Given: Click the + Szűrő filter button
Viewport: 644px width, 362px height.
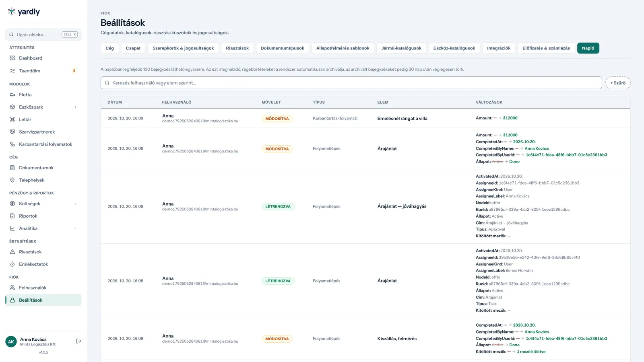Looking at the screenshot, I should click(618, 83).
